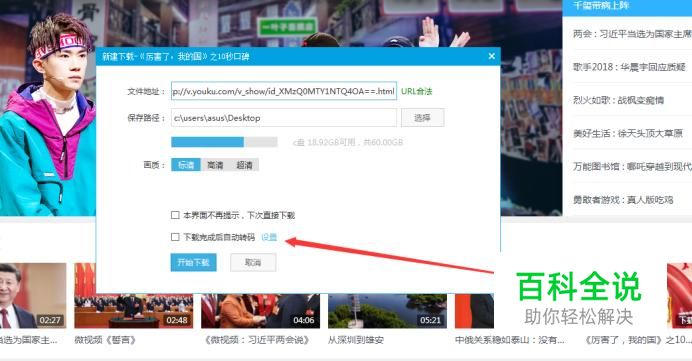Viewport: 692px width, 361px height.
Task: Click the URL合法 validation text
Action: 417,91
